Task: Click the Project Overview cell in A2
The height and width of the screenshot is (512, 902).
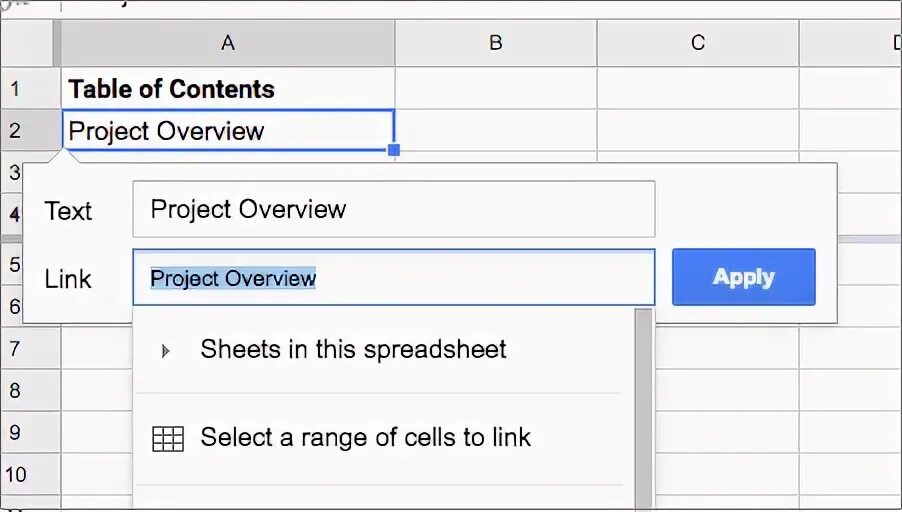Action: tap(228, 131)
